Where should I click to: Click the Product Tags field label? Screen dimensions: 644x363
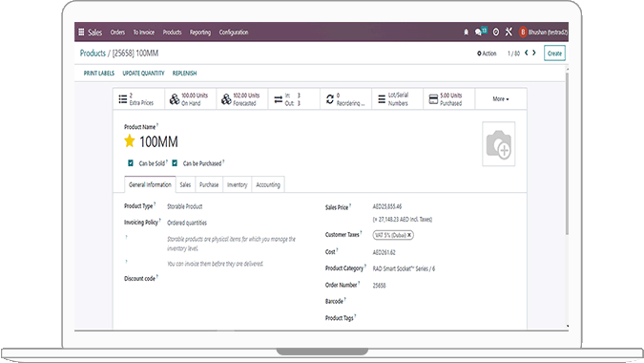click(x=340, y=318)
